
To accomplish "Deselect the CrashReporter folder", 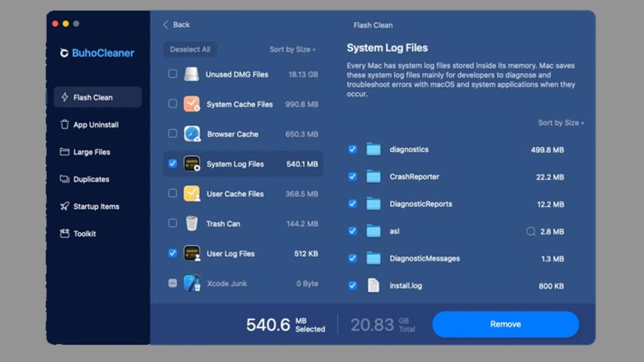I will [x=353, y=176].
